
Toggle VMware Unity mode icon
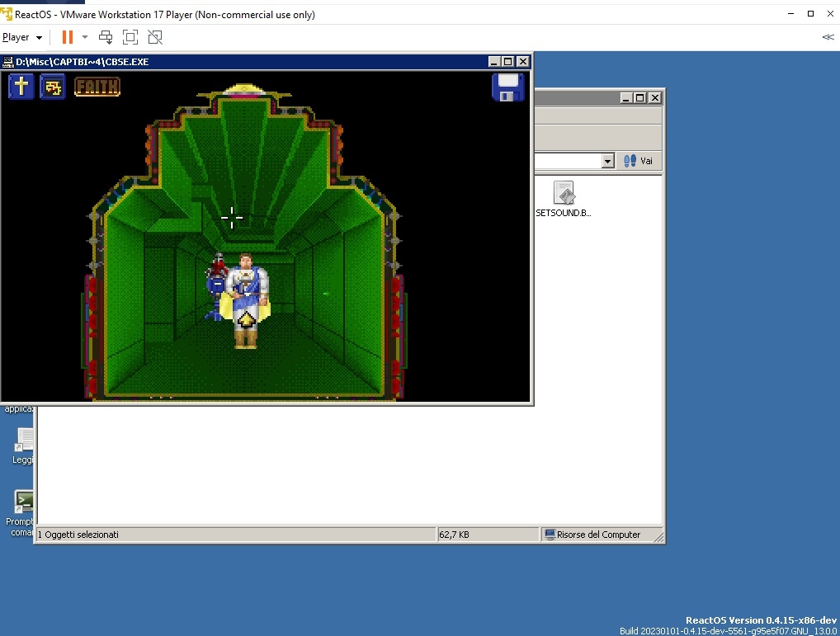coord(155,37)
